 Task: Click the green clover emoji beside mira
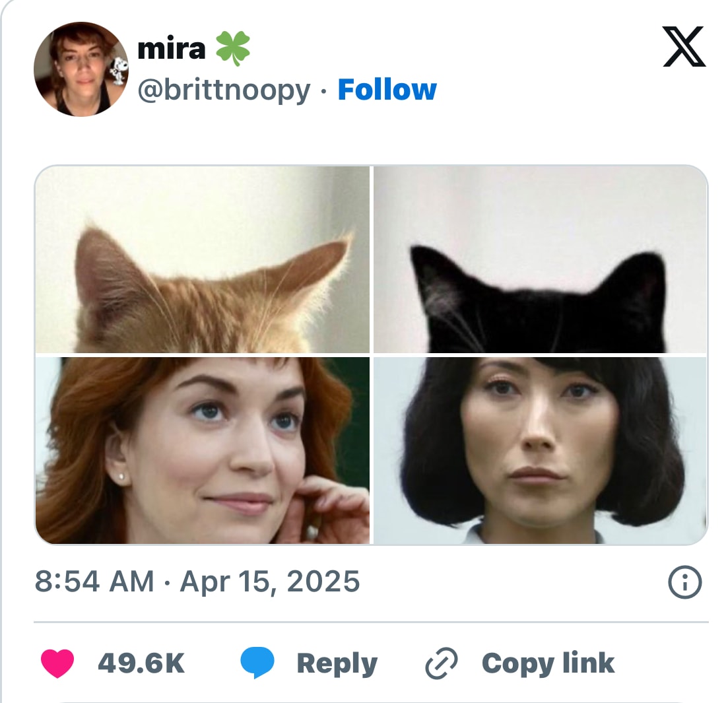click(233, 49)
